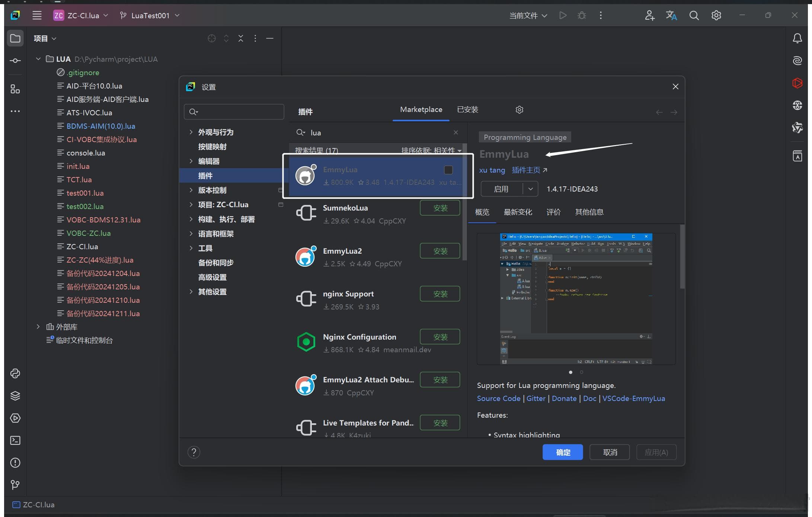The width and height of the screenshot is (812, 517).
Task: Show more tool windows ellipsis
Action: pyautogui.click(x=15, y=111)
